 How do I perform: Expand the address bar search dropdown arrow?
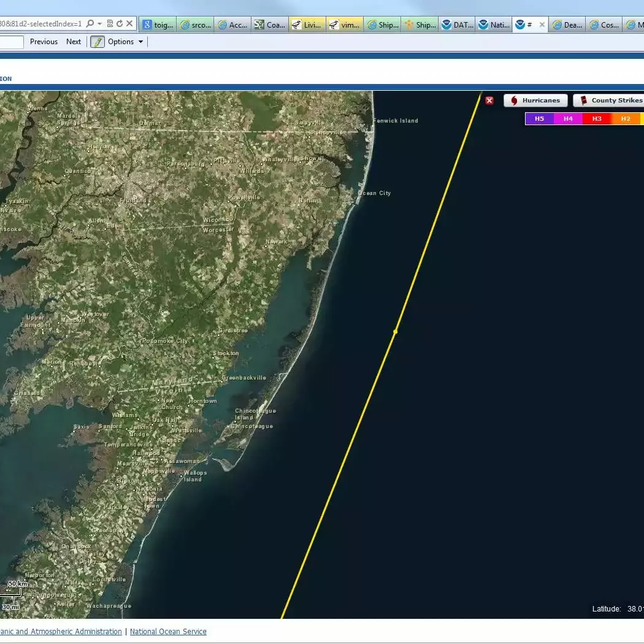click(x=99, y=24)
